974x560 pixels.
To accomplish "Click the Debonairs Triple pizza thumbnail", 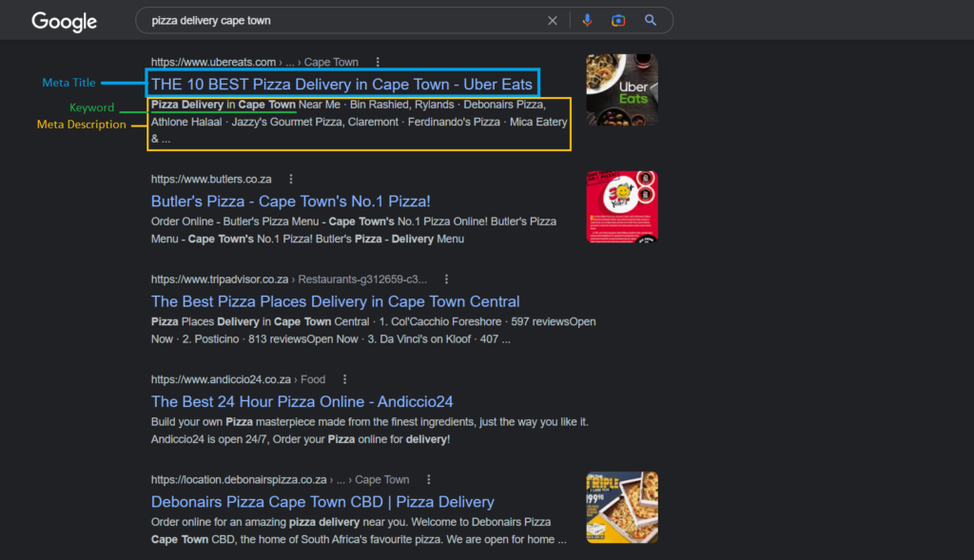I will (622, 507).
